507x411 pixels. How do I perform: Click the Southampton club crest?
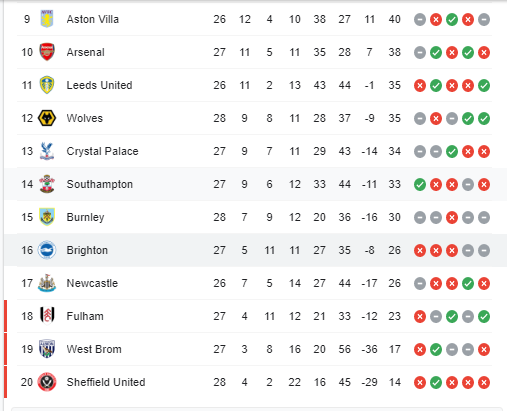pos(47,184)
